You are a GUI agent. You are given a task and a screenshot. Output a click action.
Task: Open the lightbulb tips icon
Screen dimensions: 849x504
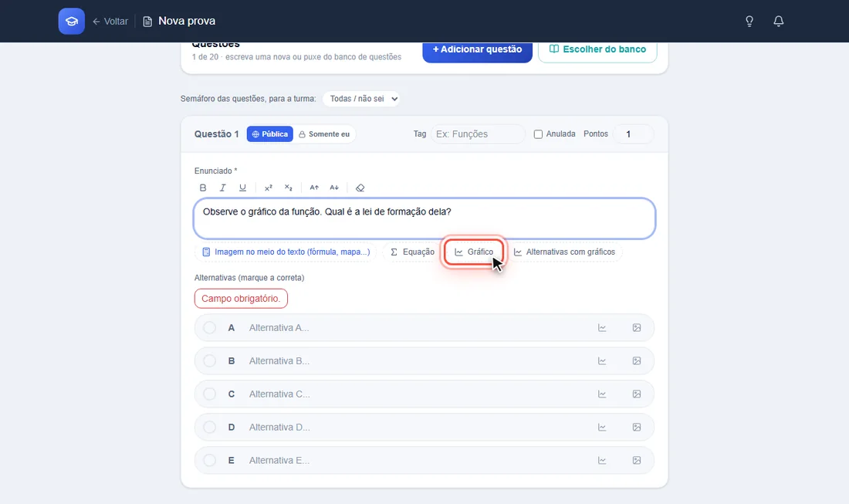749,21
